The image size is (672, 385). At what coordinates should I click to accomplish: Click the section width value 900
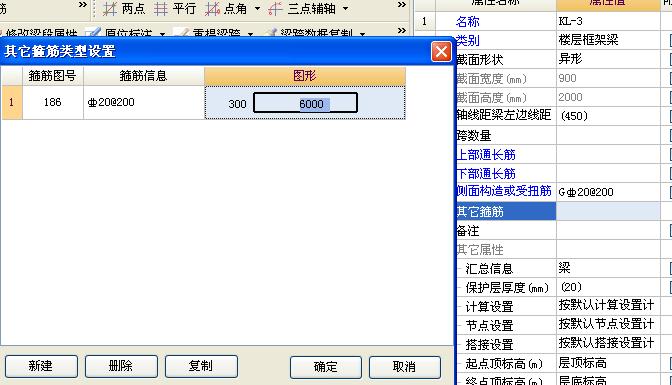pyautogui.click(x=567, y=78)
